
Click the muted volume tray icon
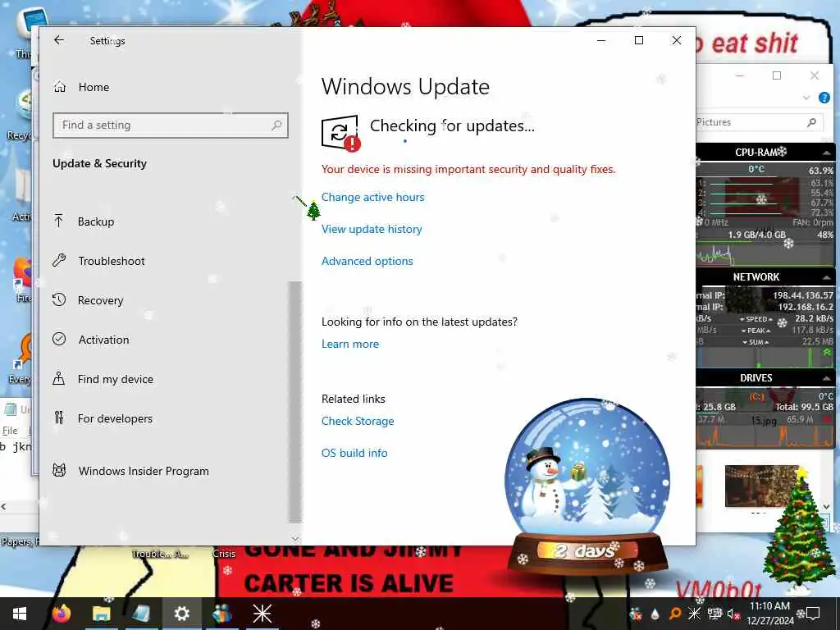[733, 614]
